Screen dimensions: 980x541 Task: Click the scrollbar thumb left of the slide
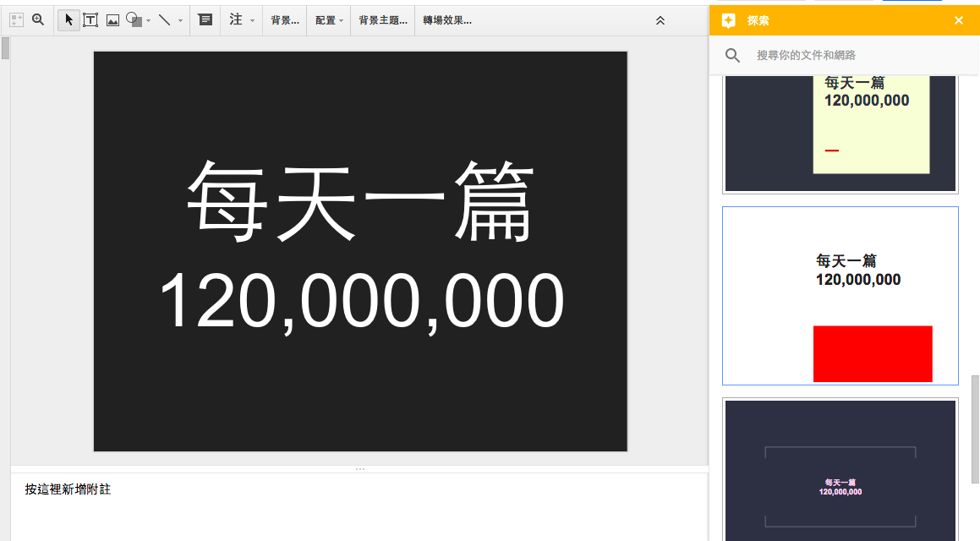(5, 48)
